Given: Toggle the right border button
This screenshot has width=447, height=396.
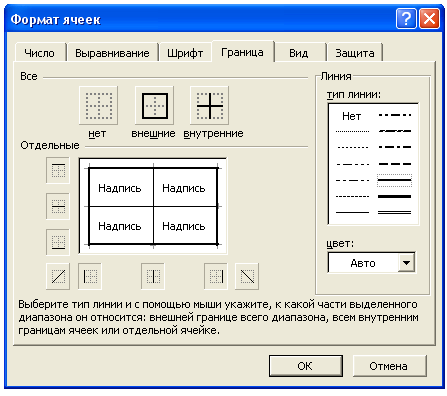Looking at the screenshot, I should click(216, 276).
